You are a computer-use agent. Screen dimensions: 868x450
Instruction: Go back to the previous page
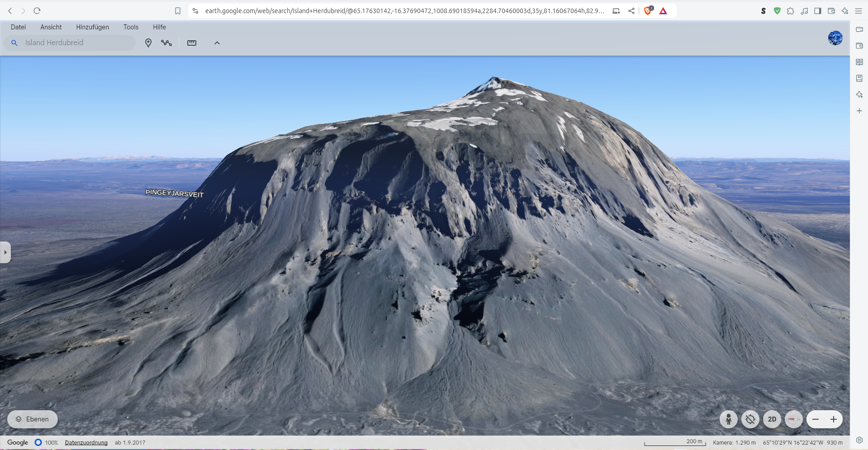pyautogui.click(x=10, y=11)
